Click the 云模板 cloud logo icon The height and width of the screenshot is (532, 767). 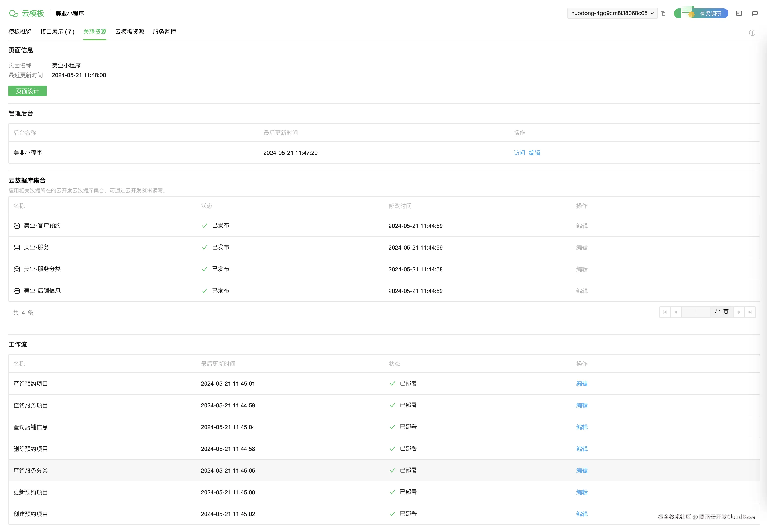click(x=14, y=13)
